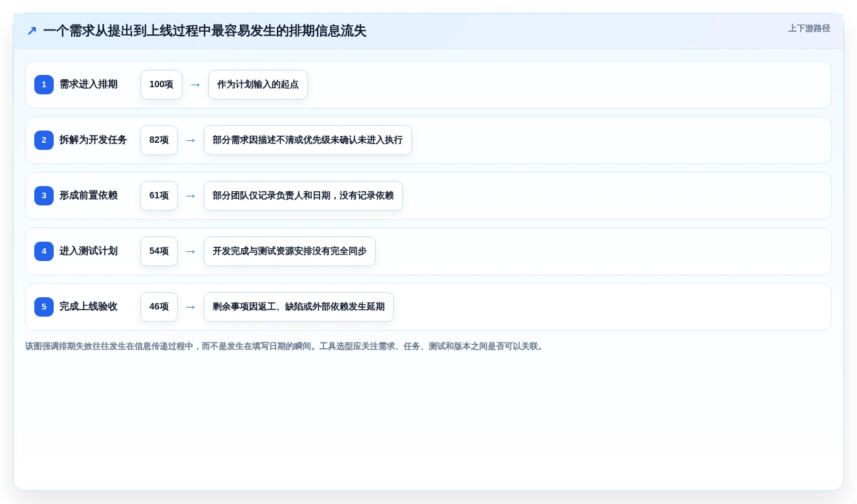This screenshot has width=857, height=504.
Task: Click the '61项' count pill
Action: (x=159, y=196)
